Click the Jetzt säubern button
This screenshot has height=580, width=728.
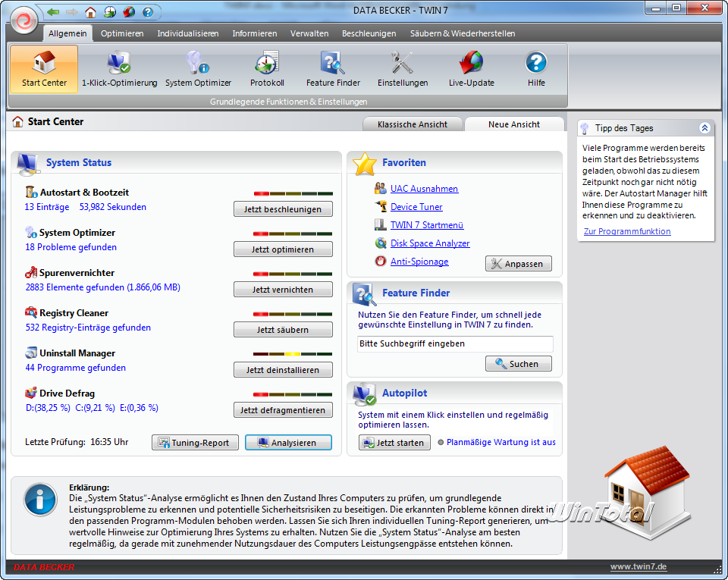tap(283, 330)
